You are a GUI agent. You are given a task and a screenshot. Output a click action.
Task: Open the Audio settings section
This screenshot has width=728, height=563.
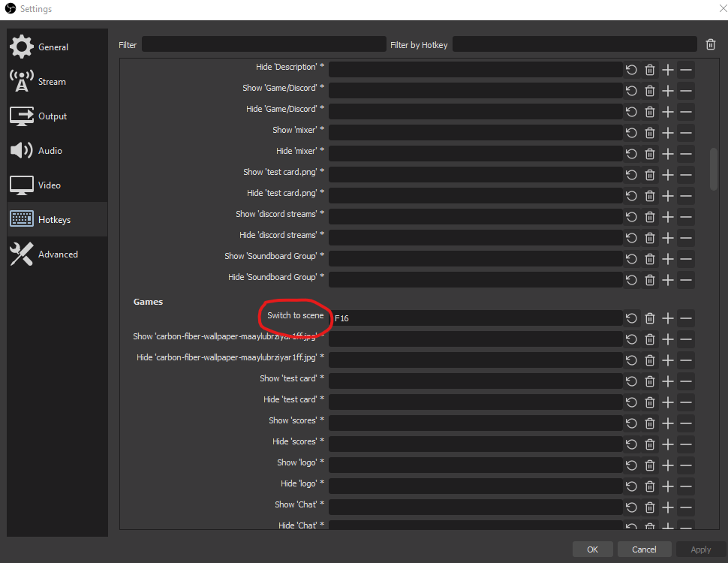[57, 150]
